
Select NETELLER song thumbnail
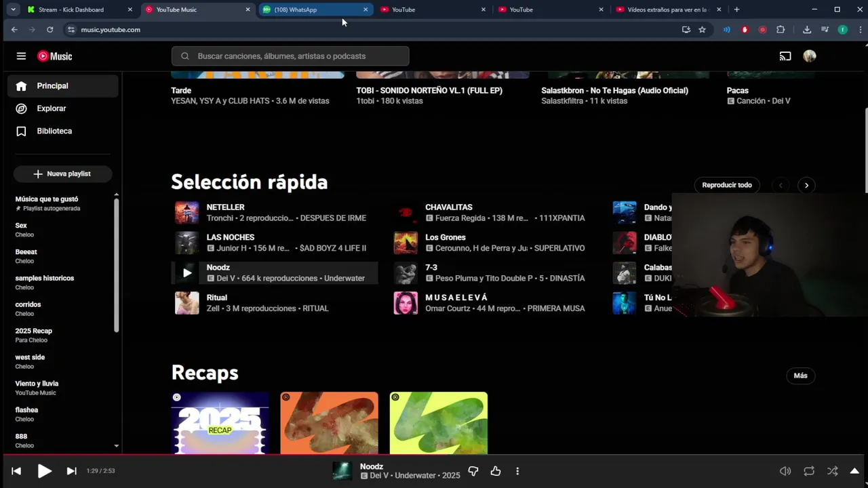point(187,213)
